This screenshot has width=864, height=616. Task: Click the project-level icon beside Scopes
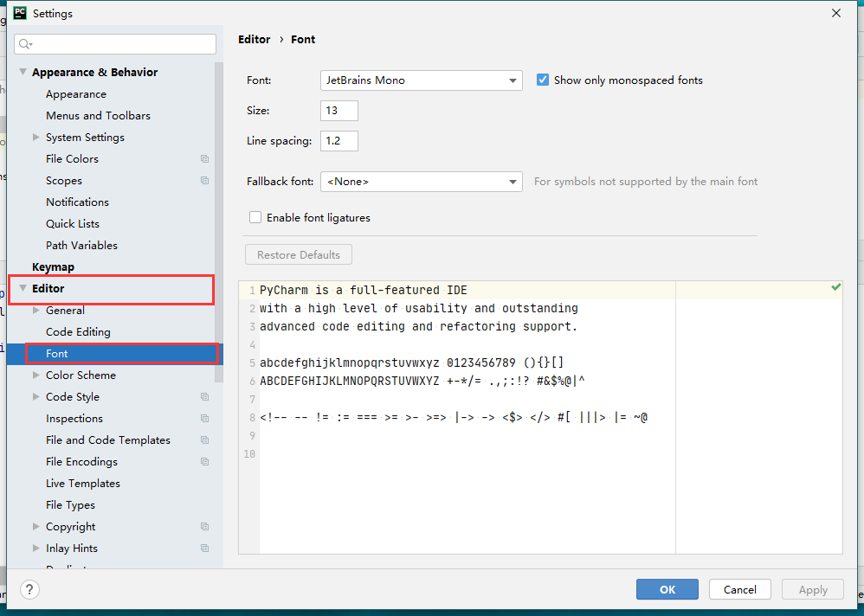coord(204,181)
